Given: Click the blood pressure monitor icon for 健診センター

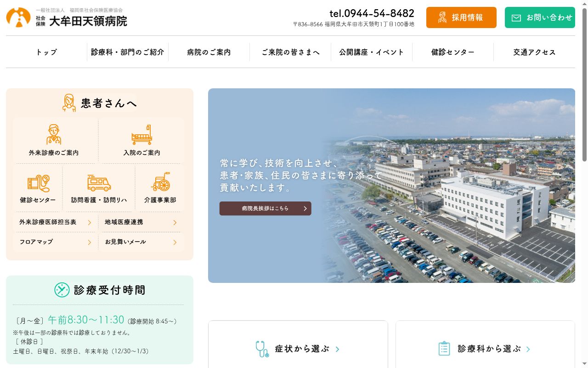Looking at the screenshot, I should pyautogui.click(x=38, y=183).
